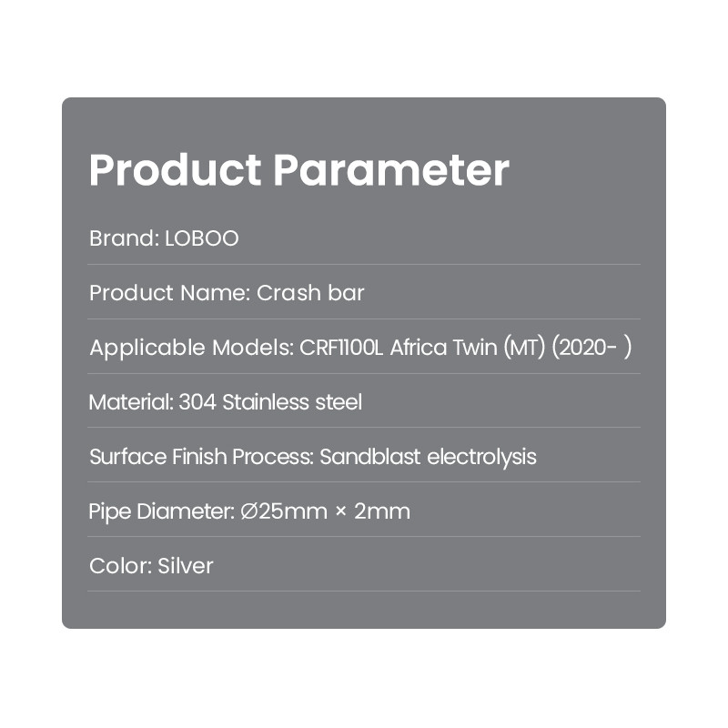Select the "Crash bar" value
Image resolution: width=728 pixels, height=728 pixels.
click(310, 293)
